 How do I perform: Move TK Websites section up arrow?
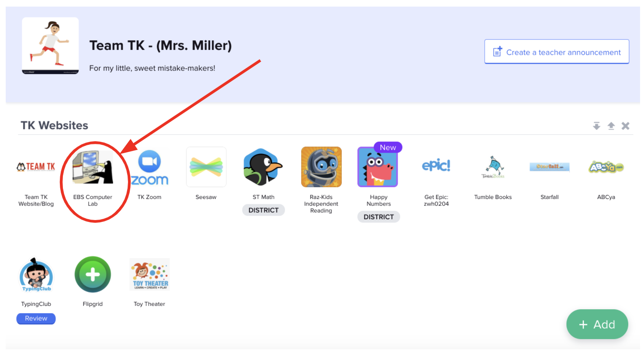click(611, 126)
